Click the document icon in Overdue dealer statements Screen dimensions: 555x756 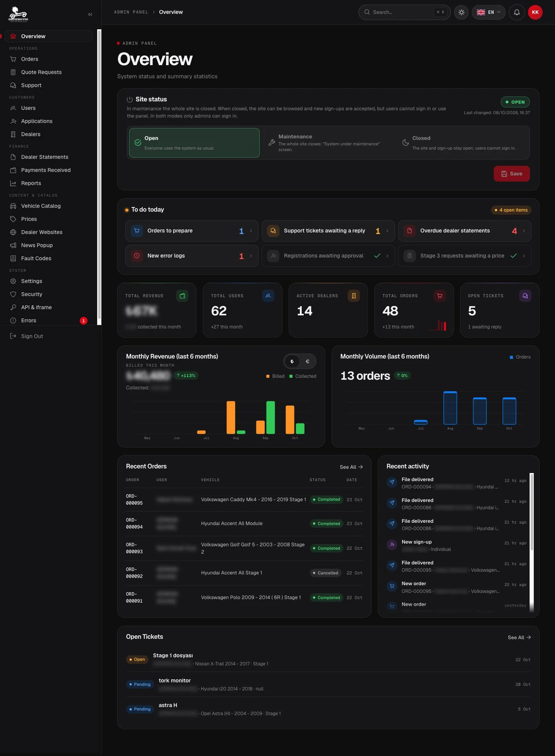(410, 231)
